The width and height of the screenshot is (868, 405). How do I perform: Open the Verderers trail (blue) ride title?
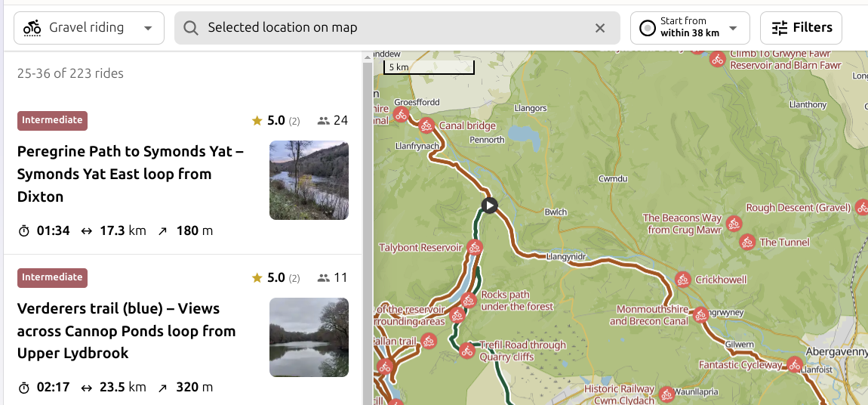click(126, 331)
